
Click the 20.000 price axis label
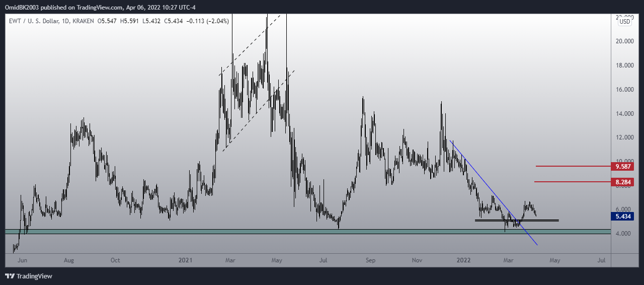pos(625,41)
